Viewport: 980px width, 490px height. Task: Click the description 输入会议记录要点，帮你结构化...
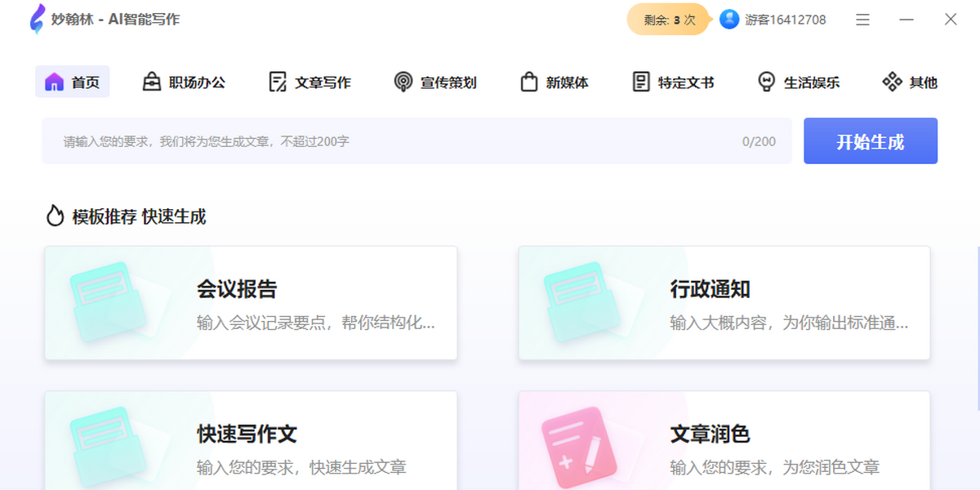pos(316,323)
